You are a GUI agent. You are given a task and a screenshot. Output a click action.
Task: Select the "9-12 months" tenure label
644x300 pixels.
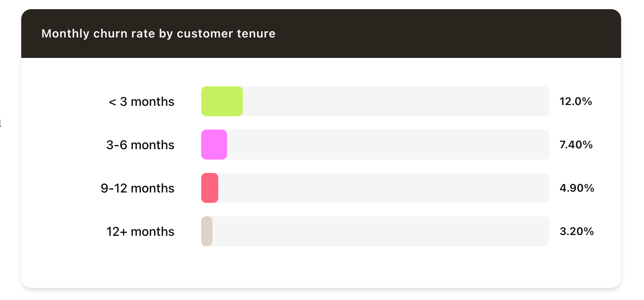tap(137, 188)
